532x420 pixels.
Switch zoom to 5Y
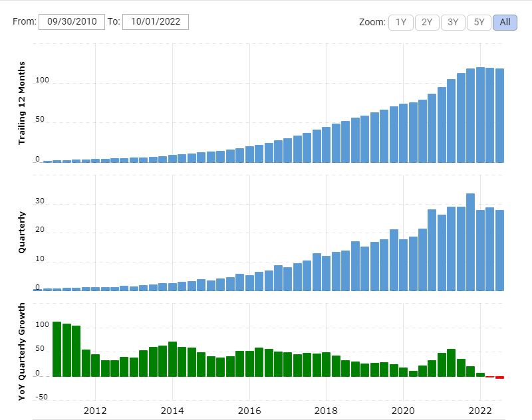coord(479,23)
